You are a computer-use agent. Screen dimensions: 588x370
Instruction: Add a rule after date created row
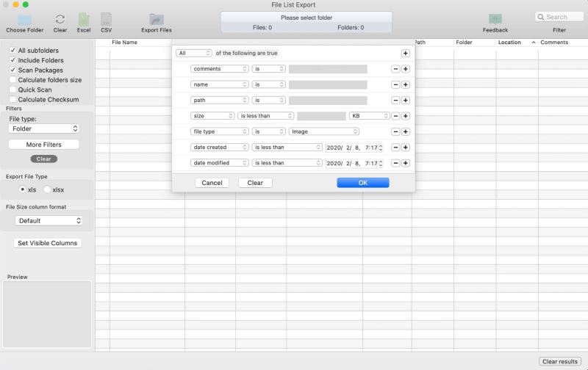click(406, 148)
